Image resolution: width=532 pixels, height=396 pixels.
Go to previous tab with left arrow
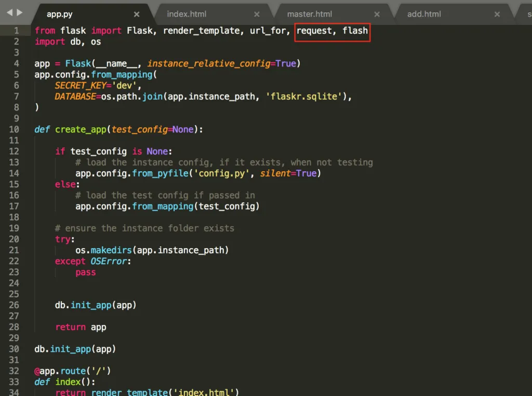pyautogui.click(x=9, y=12)
